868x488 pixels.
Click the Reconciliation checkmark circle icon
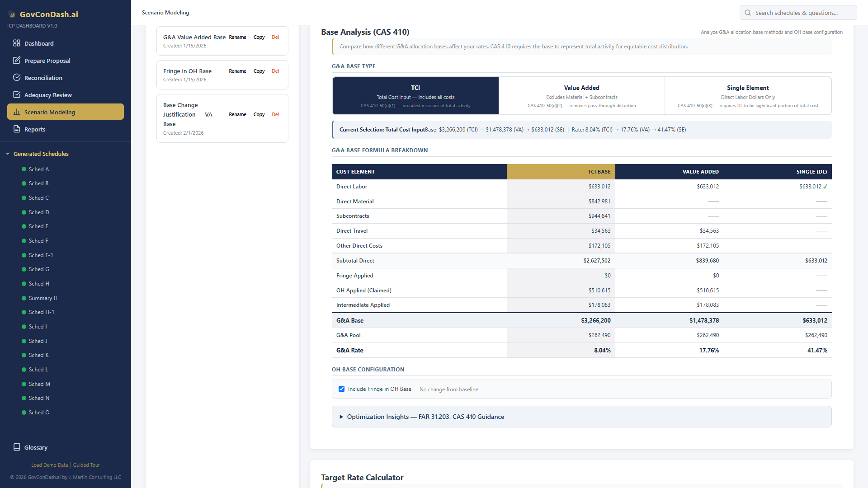(17, 78)
